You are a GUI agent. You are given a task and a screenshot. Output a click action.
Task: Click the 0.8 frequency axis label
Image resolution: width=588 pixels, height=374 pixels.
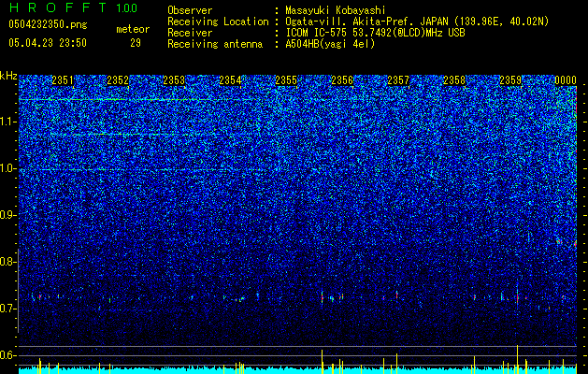pos(8,262)
